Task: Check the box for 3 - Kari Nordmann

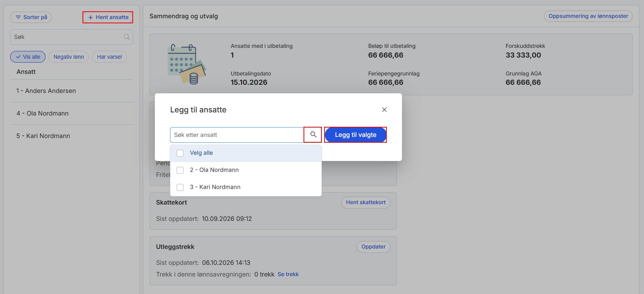Action: (180, 187)
